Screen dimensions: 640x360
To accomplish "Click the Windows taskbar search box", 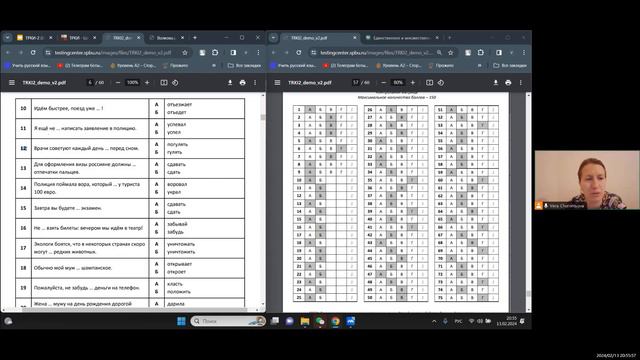I will pyautogui.click(x=228, y=321).
